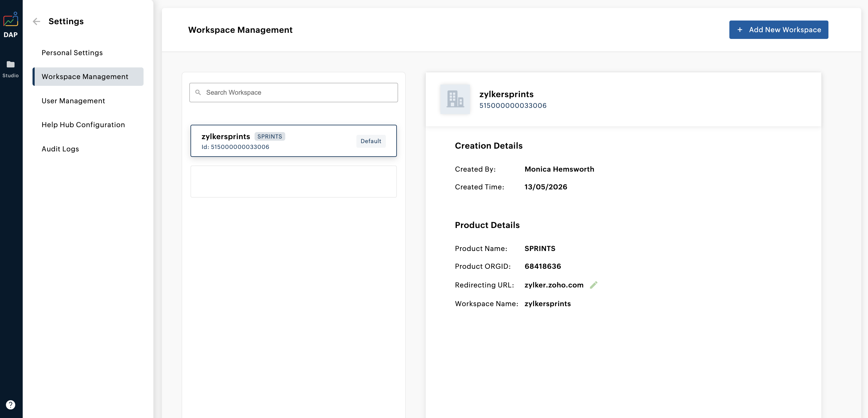Viewport: 868px width, 418px height.
Task: Click the Workspace Management page title
Action: pos(240,30)
